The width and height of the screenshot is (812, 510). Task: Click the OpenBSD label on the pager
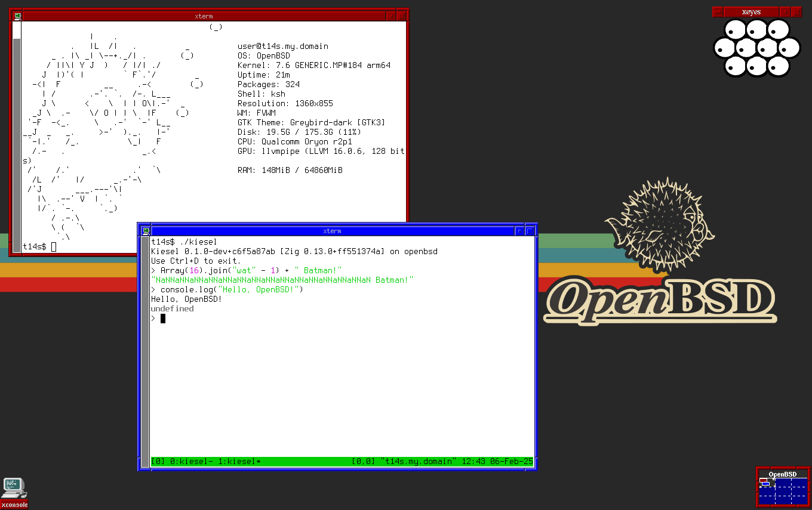click(x=783, y=474)
